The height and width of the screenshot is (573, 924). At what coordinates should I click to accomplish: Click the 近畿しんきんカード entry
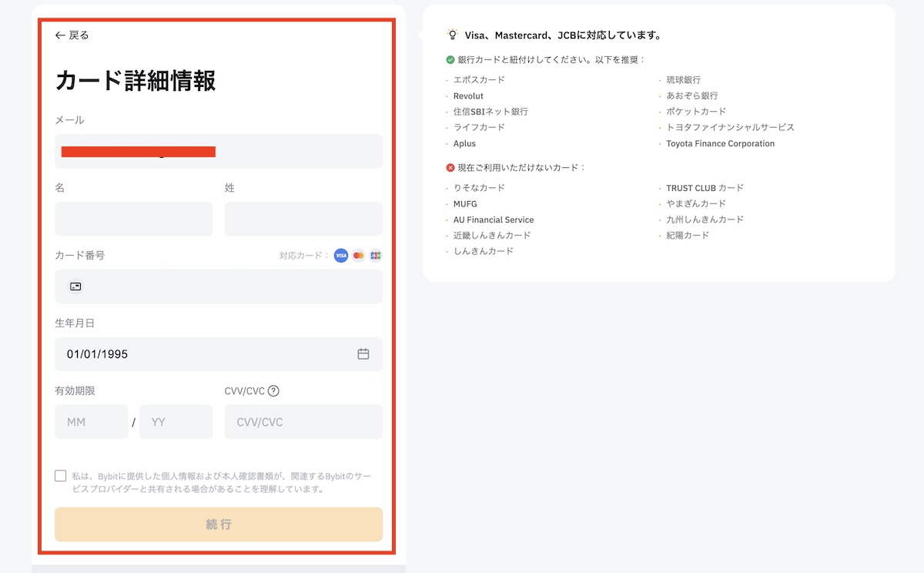492,235
